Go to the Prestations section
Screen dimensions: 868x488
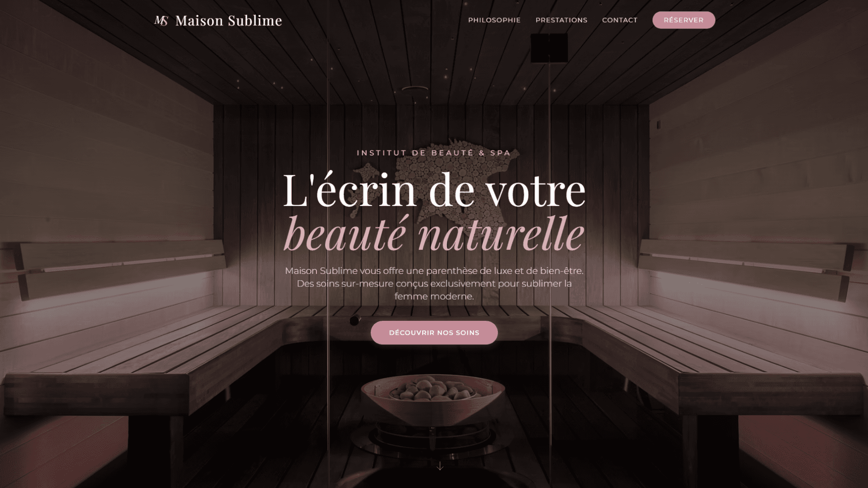click(x=561, y=20)
